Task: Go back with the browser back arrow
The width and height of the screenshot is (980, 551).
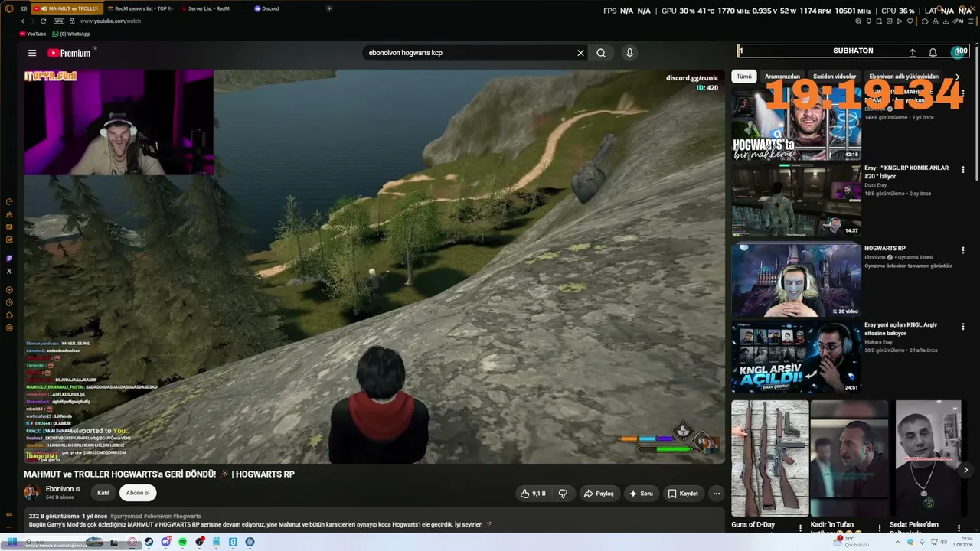Action: pyautogui.click(x=23, y=21)
